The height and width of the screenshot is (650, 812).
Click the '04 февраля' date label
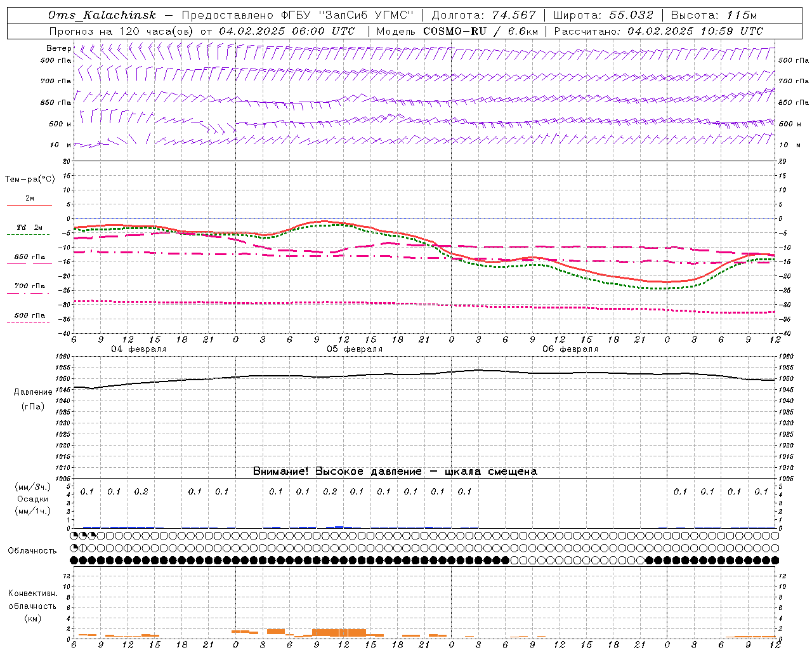(x=139, y=349)
